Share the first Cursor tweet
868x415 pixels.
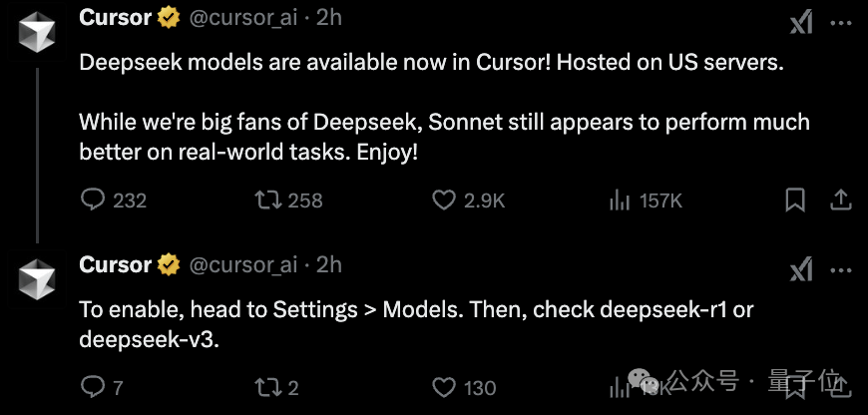click(840, 200)
